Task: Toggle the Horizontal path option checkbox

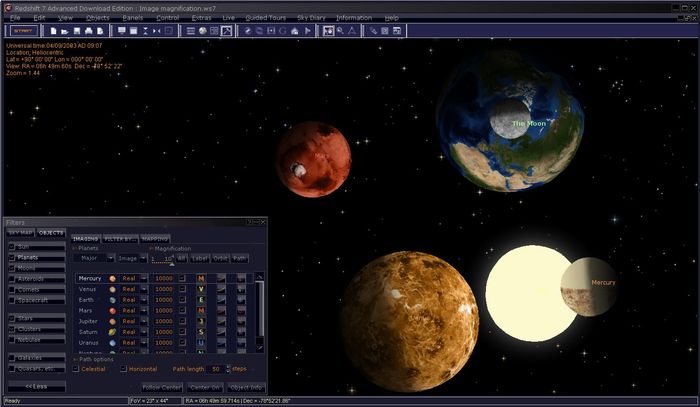Action: pyautogui.click(x=124, y=369)
